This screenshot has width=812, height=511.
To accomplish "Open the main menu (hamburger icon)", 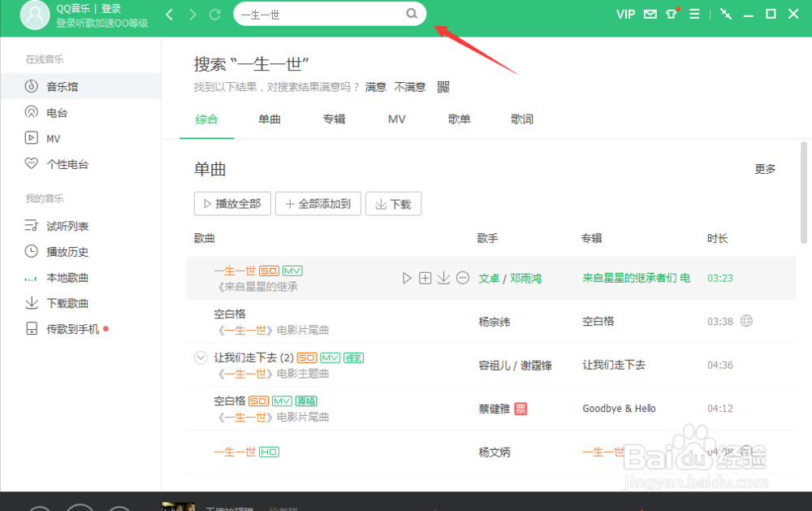I will 694,14.
